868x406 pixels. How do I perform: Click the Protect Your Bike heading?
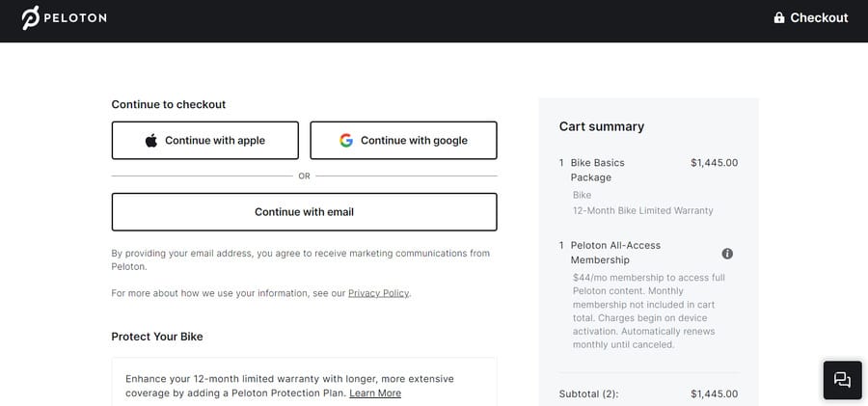click(157, 337)
